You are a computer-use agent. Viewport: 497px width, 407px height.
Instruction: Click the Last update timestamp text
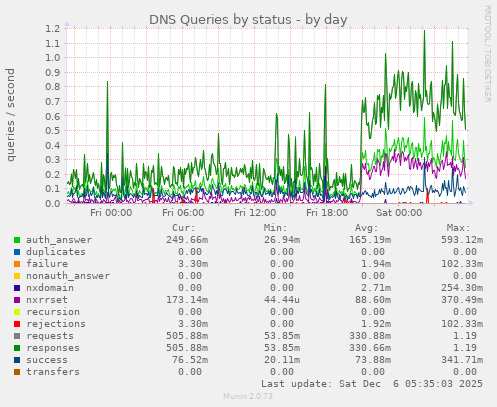372,384
